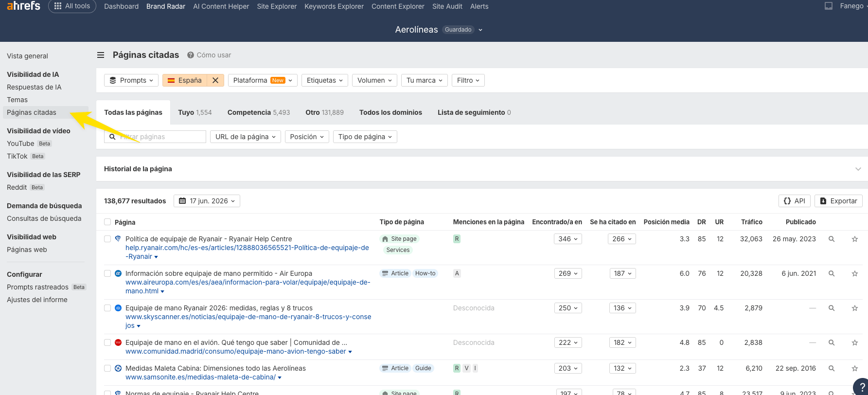Check the Política de equipaje de Ryanair row
Screen dimensions: 868x395
click(x=107, y=239)
